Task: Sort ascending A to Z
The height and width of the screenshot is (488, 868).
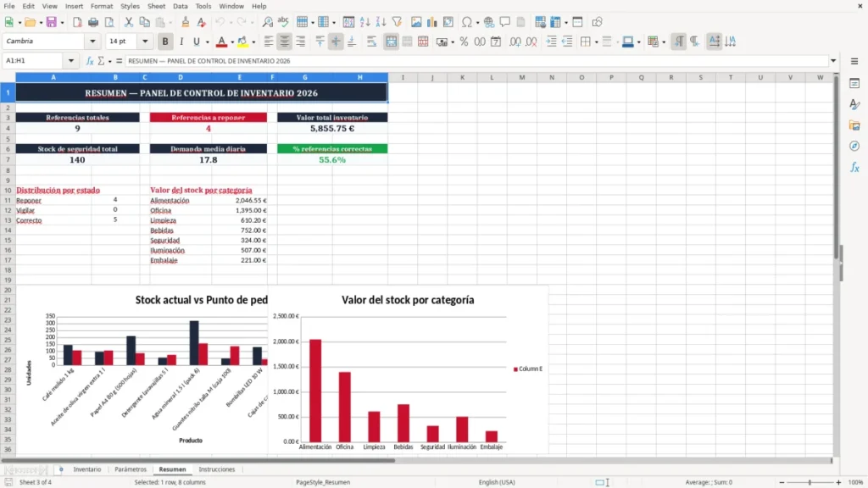Action: [364, 22]
